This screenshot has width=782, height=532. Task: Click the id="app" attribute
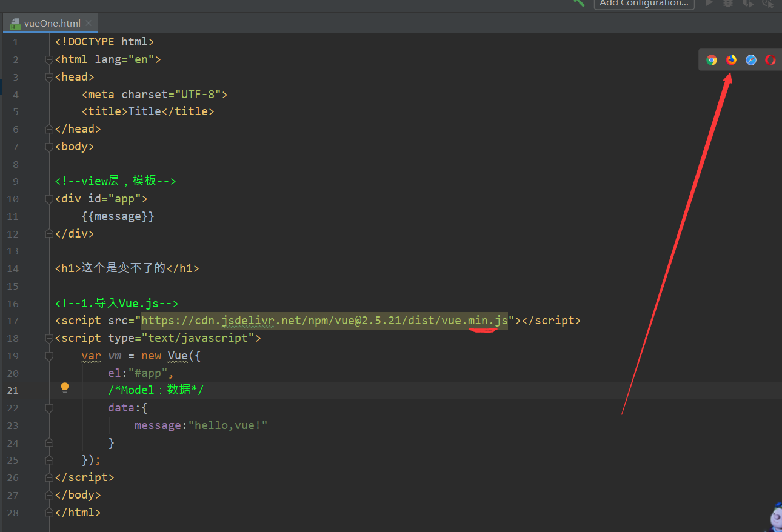(x=115, y=199)
